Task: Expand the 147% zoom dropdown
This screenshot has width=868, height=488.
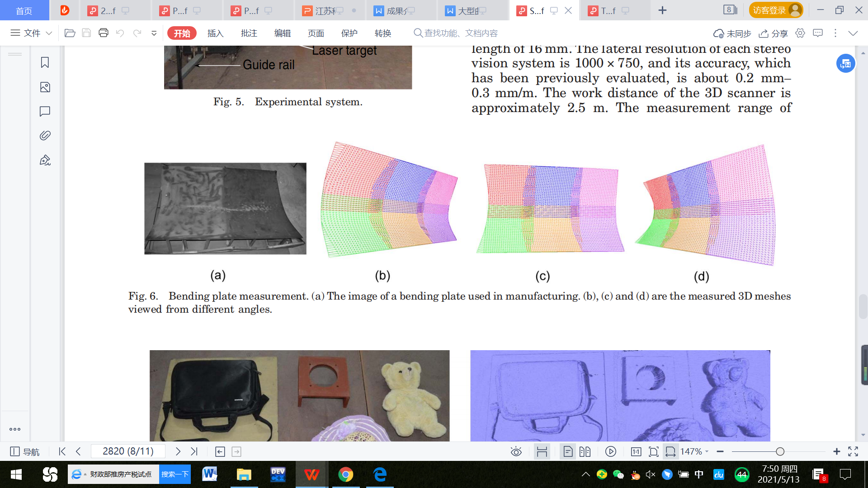Action: (x=707, y=451)
